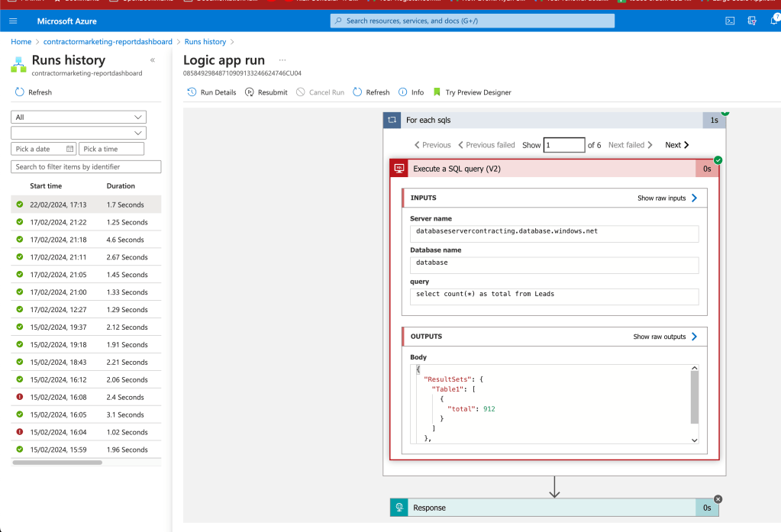Collapse the For each sqls header
The height and width of the screenshot is (532, 781).
click(x=553, y=120)
